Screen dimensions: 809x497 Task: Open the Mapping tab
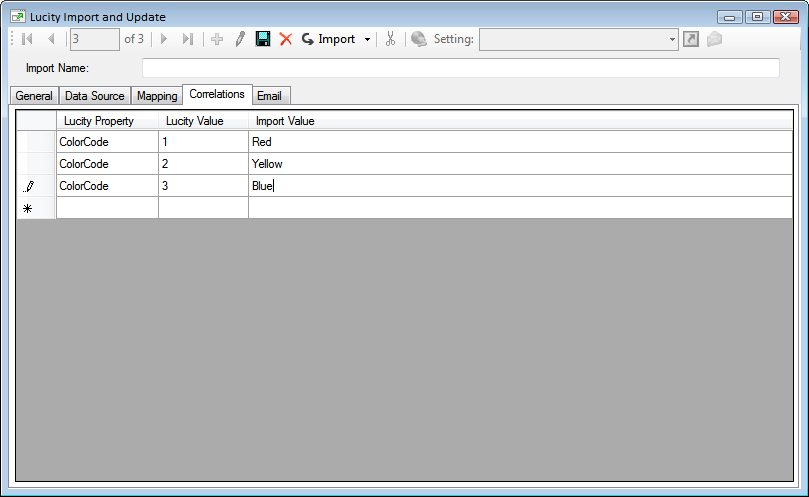[x=157, y=96]
